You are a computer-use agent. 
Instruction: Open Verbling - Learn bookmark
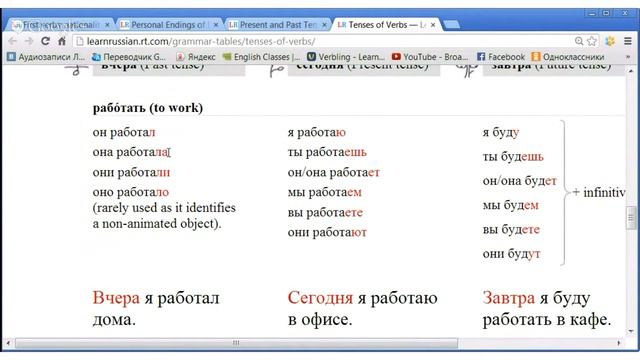[x=346, y=57]
